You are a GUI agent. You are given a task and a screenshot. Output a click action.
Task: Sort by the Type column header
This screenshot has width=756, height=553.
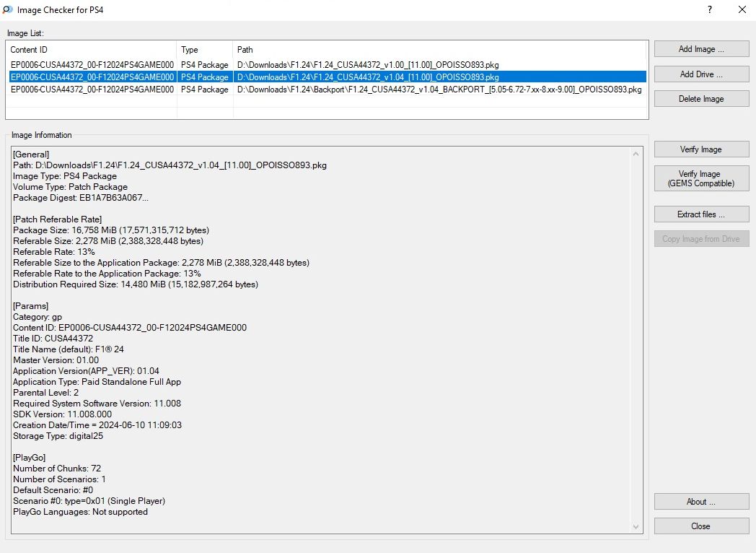pos(205,50)
